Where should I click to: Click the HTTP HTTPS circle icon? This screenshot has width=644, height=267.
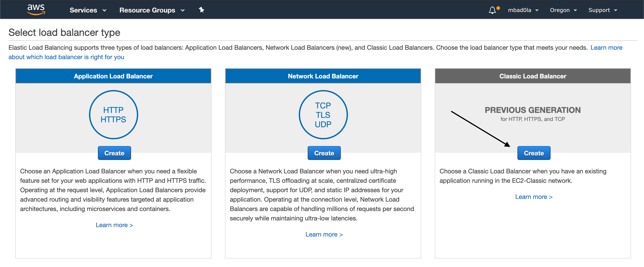[114, 115]
